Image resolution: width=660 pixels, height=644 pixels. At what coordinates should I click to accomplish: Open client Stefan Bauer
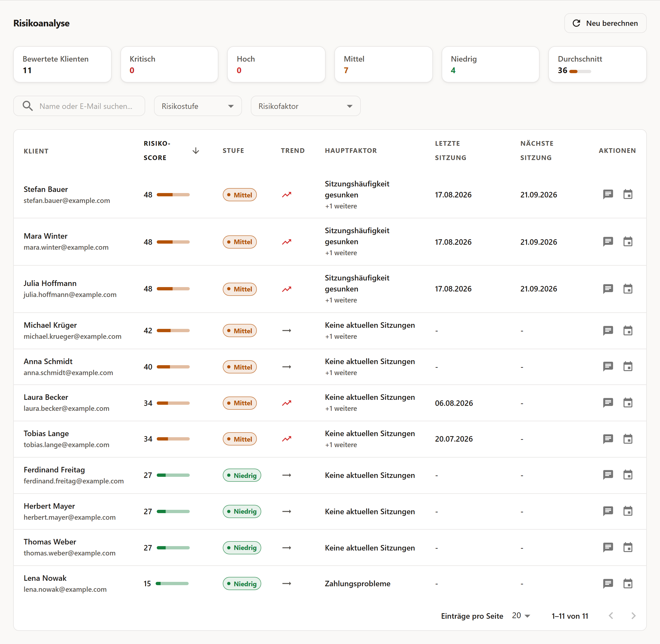(46, 189)
